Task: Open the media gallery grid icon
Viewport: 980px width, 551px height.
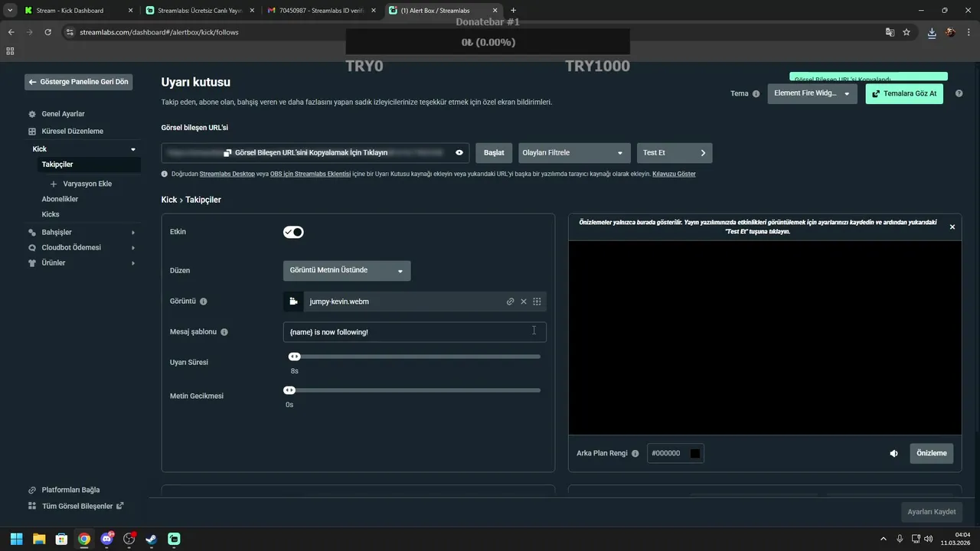Action: tap(537, 302)
